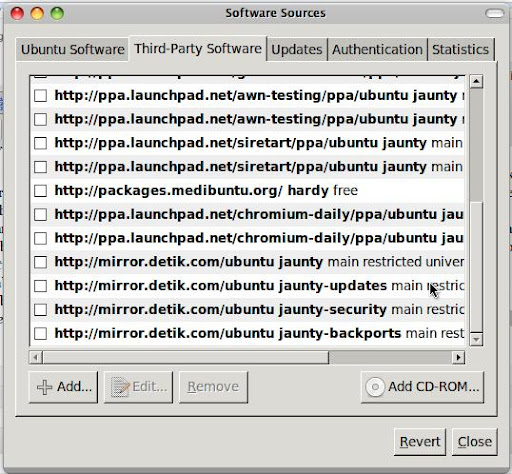
Task: Click the vertical scrollbar up arrow
Action: click(476, 81)
